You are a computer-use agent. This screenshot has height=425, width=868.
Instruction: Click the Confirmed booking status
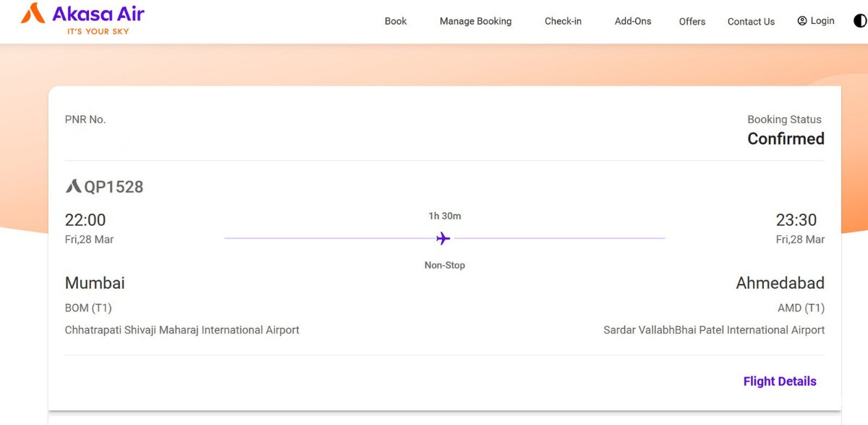click(786, 139)
